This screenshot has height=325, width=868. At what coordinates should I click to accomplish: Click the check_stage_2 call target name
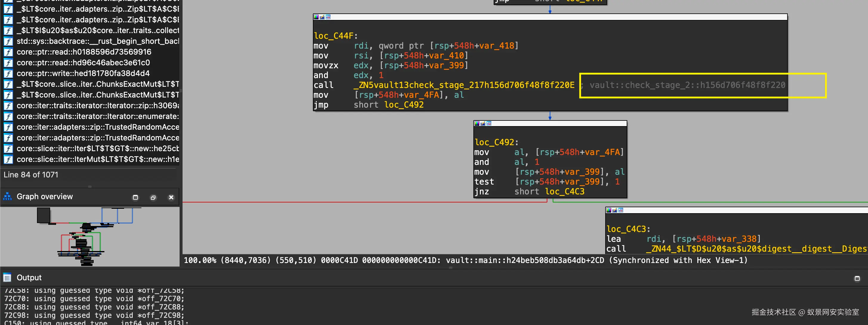[x=464, y=85]
